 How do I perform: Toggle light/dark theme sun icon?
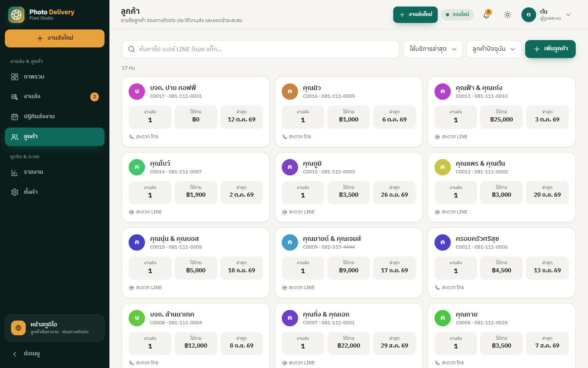pos(508,15)
